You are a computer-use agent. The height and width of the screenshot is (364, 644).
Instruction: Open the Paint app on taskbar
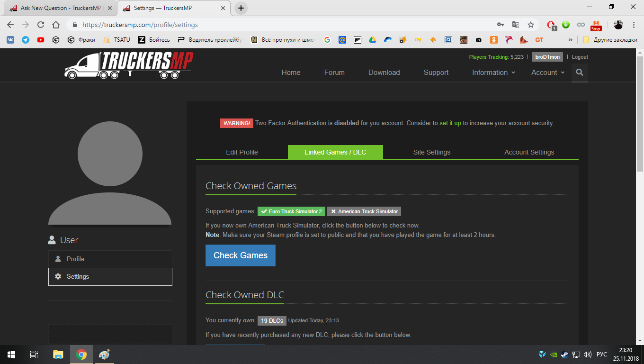[104, 354]
